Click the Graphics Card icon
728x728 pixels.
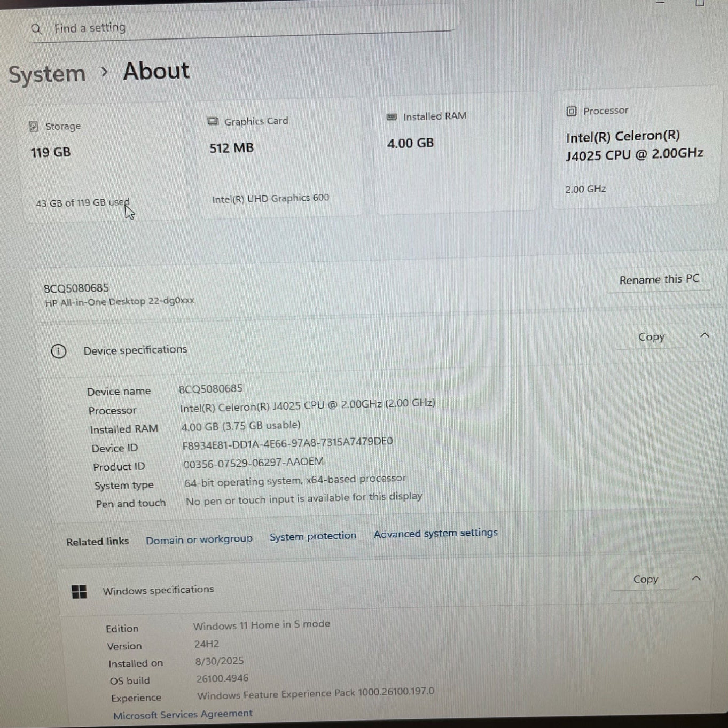(212, 121)
